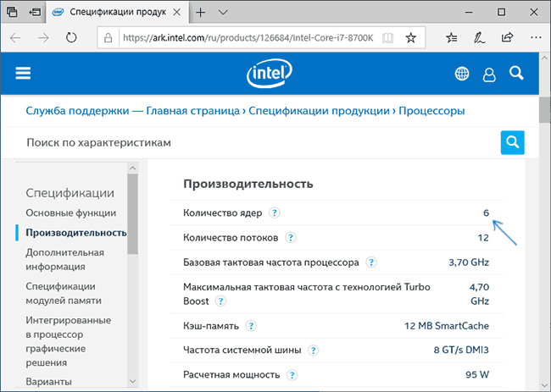551x392 pixels.
Task: Set these tabs aside icon
Action: [x=35, y=13]
